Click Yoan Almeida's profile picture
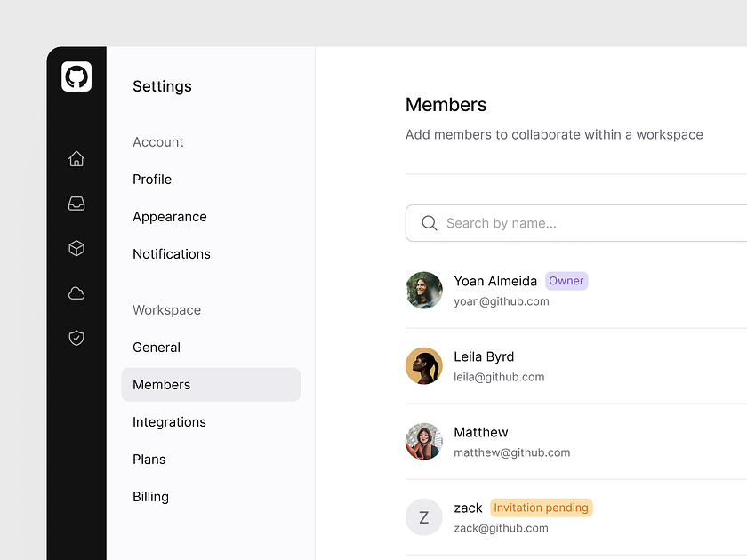The image size is (747, 560). pyautogui.click(x=424, y=291)
